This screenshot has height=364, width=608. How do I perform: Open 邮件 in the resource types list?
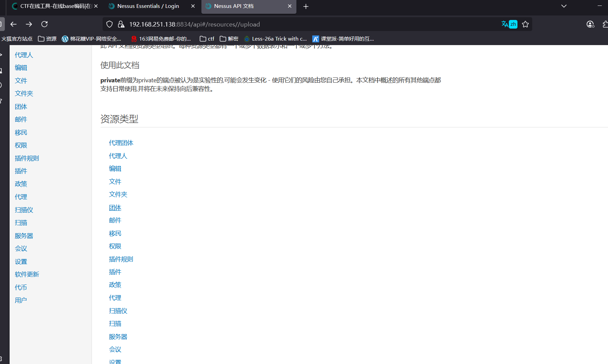115,220
